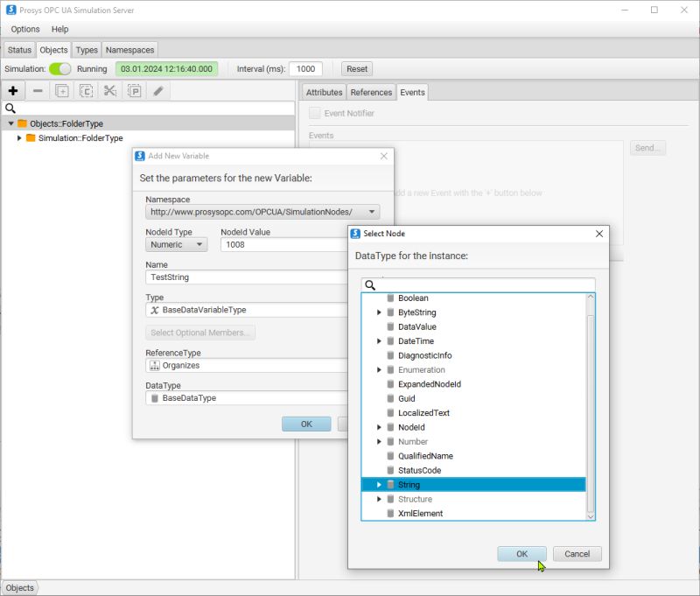Click the Copy node icon in the toolbar

(84, 90)
